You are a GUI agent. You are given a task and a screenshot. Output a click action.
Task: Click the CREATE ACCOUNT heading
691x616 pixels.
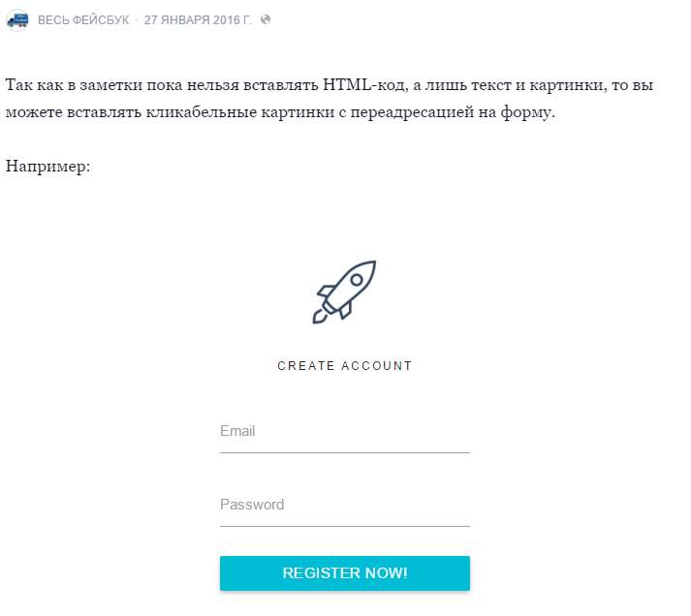tap(344, 366)
